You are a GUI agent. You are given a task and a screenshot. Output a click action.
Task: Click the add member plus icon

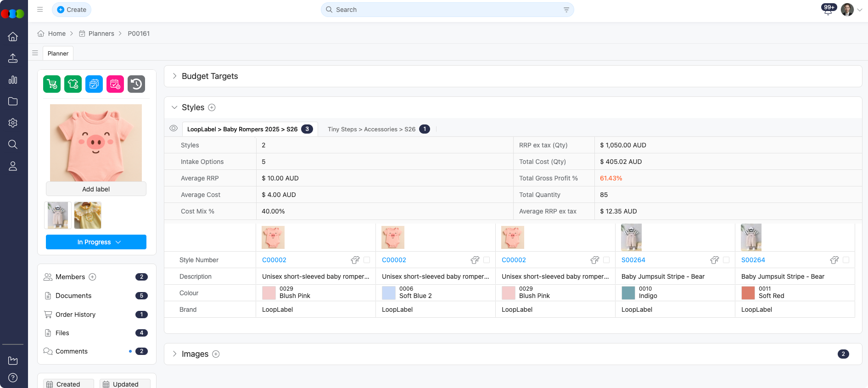(x=92, y=277)
